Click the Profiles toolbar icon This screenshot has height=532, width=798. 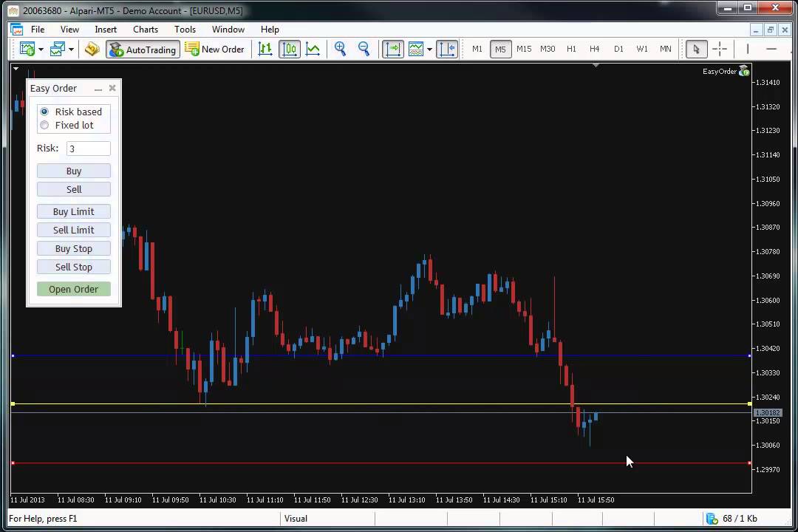point(58,50)
